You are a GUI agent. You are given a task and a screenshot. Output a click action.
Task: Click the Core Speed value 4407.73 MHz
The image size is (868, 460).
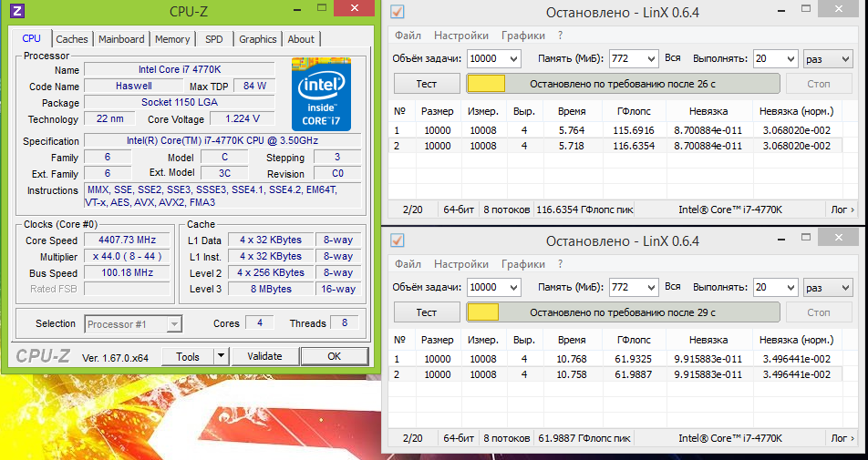(128, 240)
